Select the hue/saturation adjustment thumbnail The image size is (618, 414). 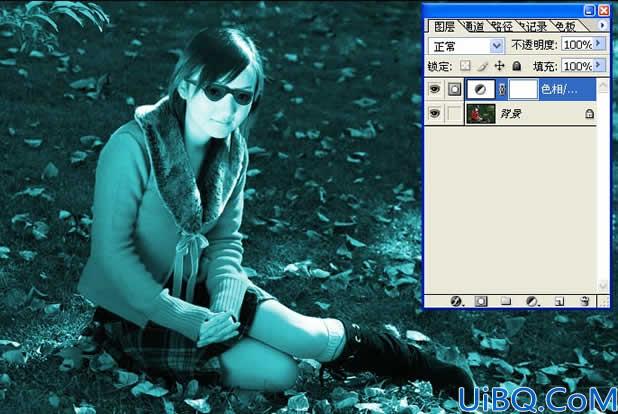[480, 90]
